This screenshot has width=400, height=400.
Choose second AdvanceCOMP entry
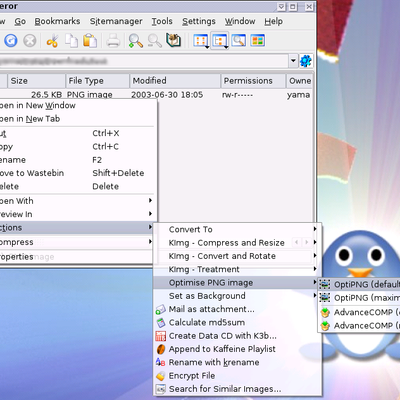pos(359,325)
